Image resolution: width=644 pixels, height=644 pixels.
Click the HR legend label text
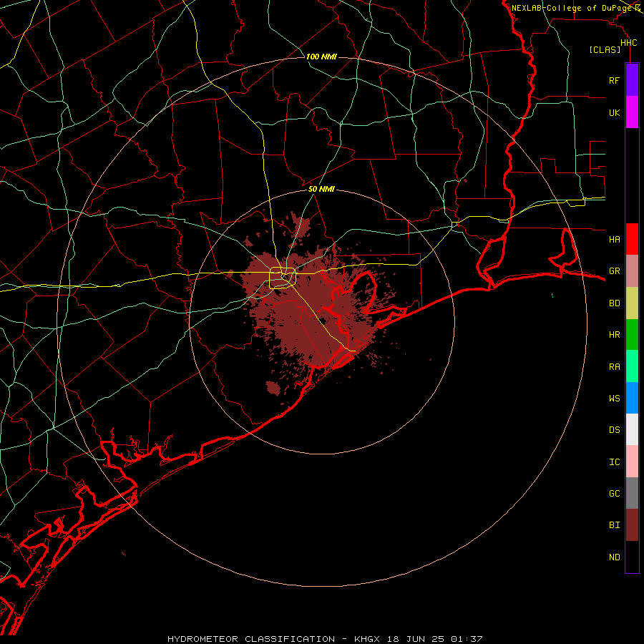(614, 335)
